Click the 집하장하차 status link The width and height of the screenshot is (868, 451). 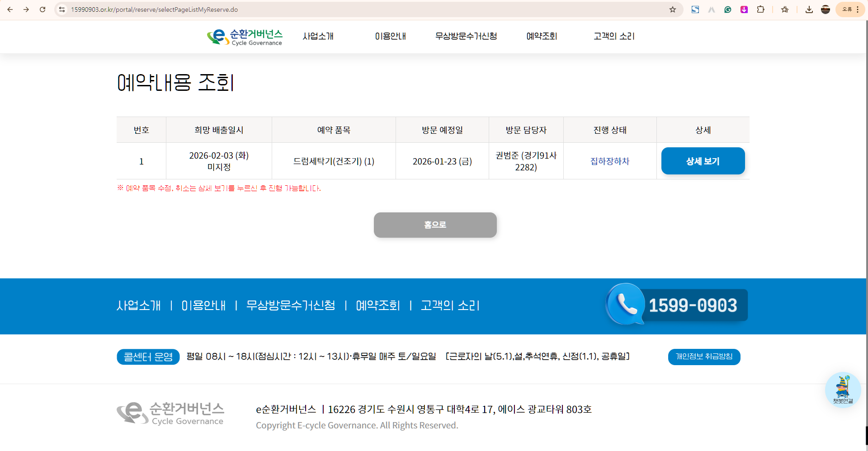tap(609, 161)
